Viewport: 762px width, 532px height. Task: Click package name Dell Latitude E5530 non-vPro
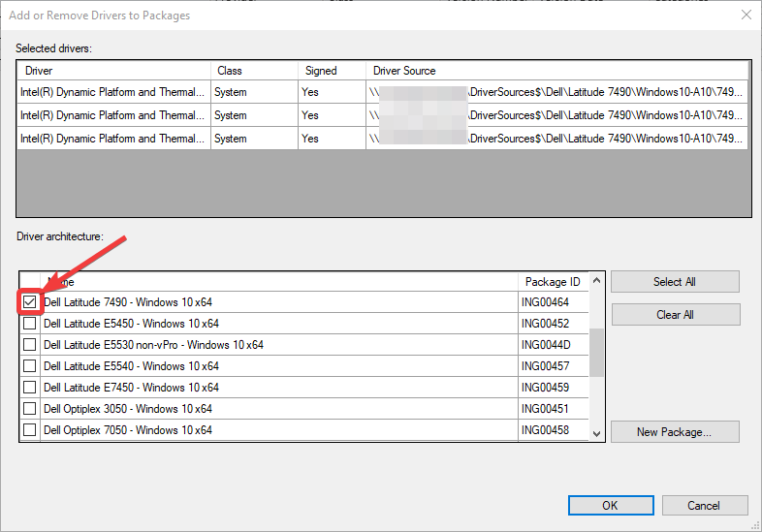coord(153,345)
